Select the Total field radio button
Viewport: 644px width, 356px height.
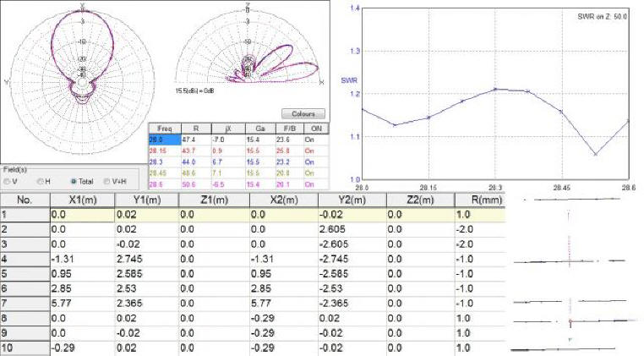74,181
